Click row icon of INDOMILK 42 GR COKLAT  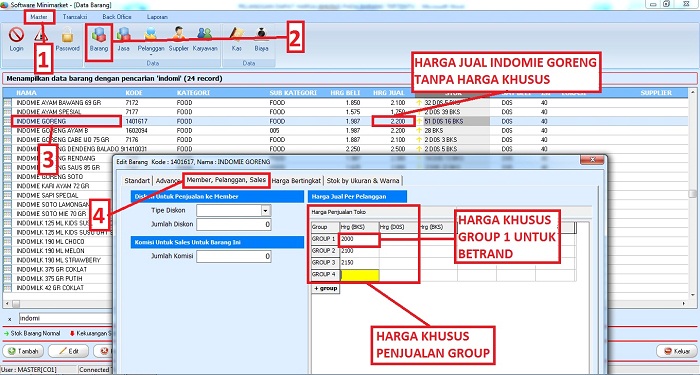8,288
